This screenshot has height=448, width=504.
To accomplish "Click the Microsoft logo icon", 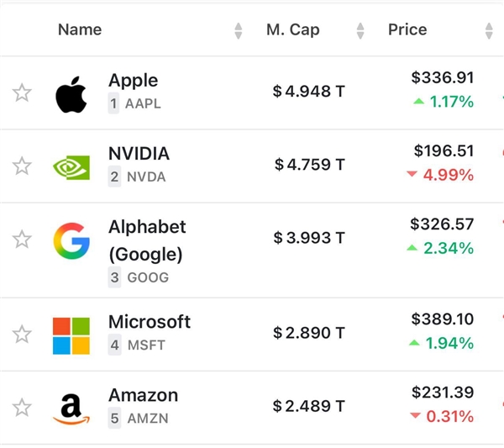I will 71,335.
